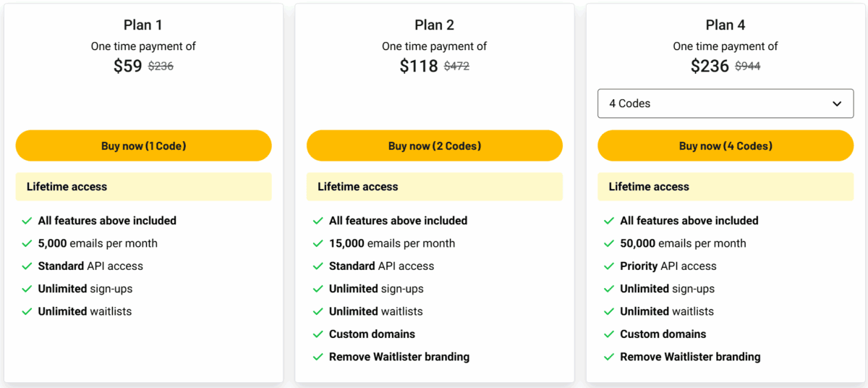Click checkmark beside Standard API access in Plan 2
The height and width of the screenshot is (388, 868).
318,266
